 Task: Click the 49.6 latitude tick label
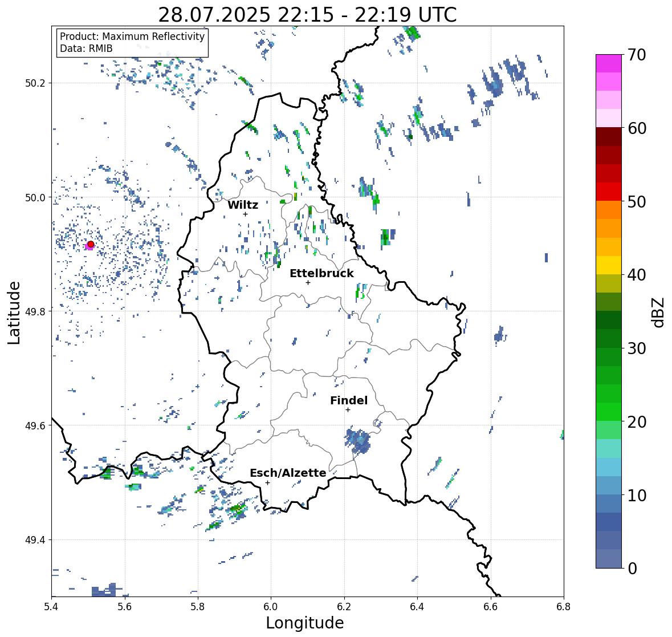pos(35,425)
